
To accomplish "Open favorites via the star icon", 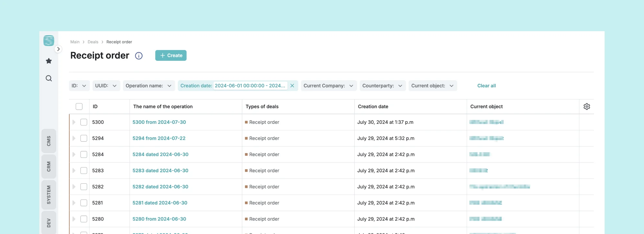I will [x=49, y=61].
